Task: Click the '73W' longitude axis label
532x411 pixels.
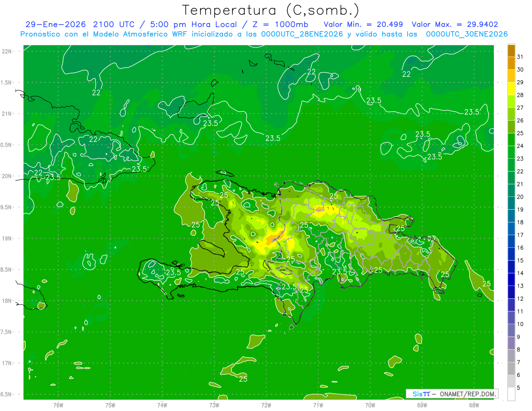Action: pyautogui.click(x=214, y=405)
